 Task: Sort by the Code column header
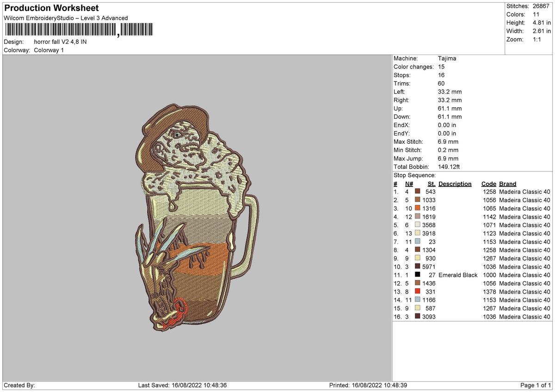(x=488, y=184)
